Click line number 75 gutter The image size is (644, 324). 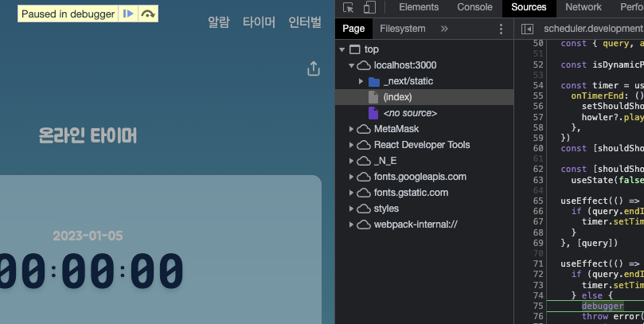(537, 306)
